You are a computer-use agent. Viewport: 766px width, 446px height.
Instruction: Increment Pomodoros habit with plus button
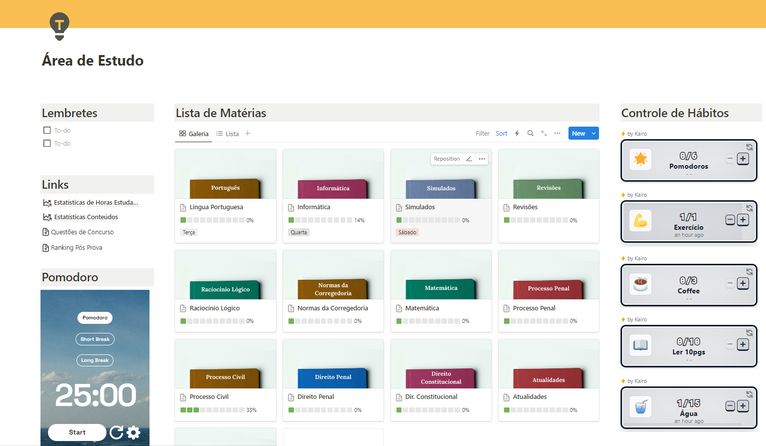[743, 159]
